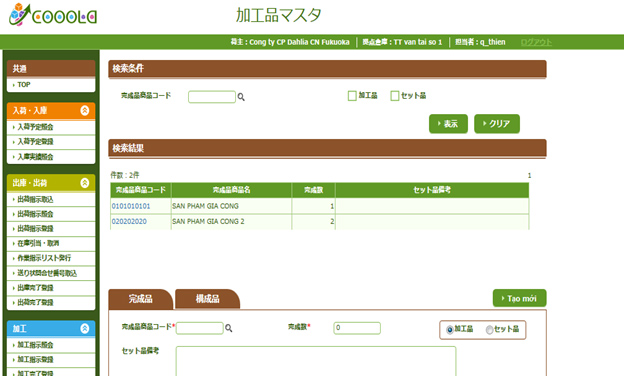Collapse the 加工 sidebar section
The height and width of the screenshot is (376, 624).
[84, 328]
